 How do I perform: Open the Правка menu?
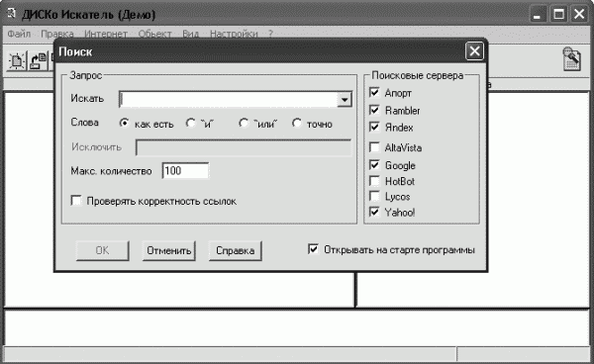(56, 34)
